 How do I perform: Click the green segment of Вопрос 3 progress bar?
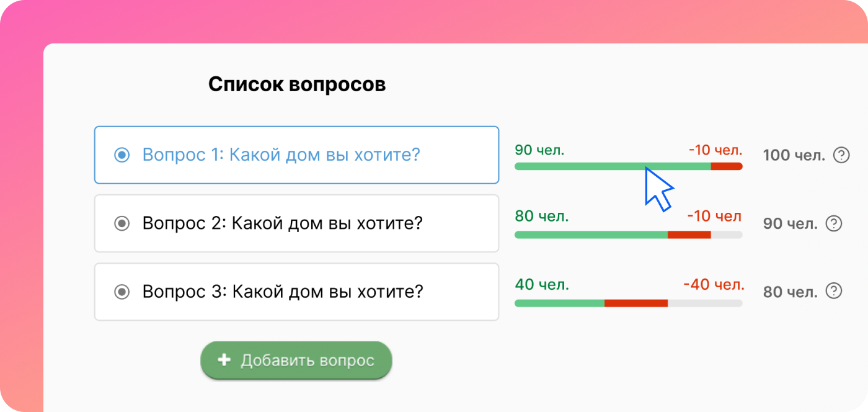click(559, 303)
